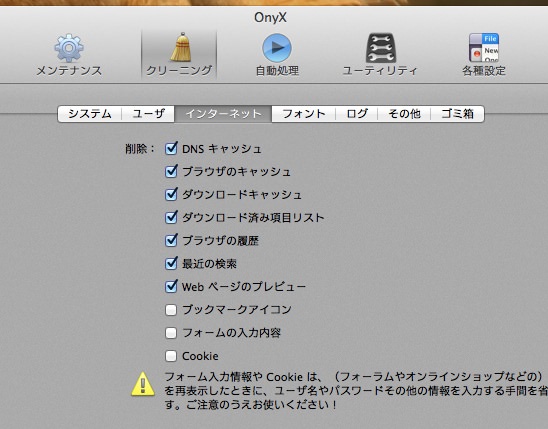Image resolution: width=548 pixels, height=429 pixels.
Task: Switch to the ゴミ箱 tab
Action: coord(457,114)
